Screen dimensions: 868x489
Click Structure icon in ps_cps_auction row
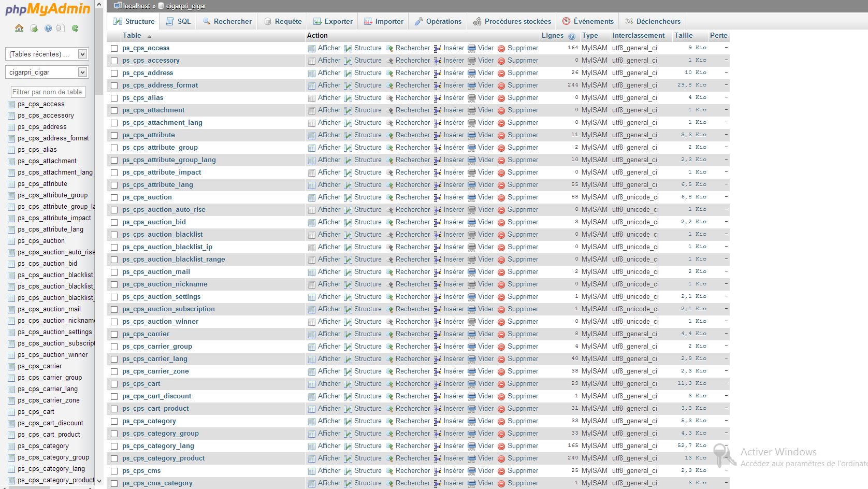click(x=348, y=197)
